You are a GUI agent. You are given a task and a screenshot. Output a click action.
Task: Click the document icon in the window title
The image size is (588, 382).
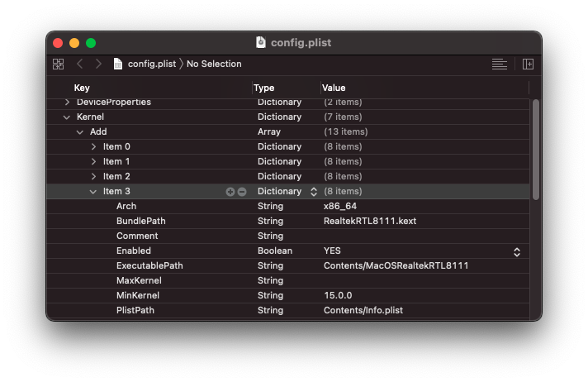[x=261, y=42]
